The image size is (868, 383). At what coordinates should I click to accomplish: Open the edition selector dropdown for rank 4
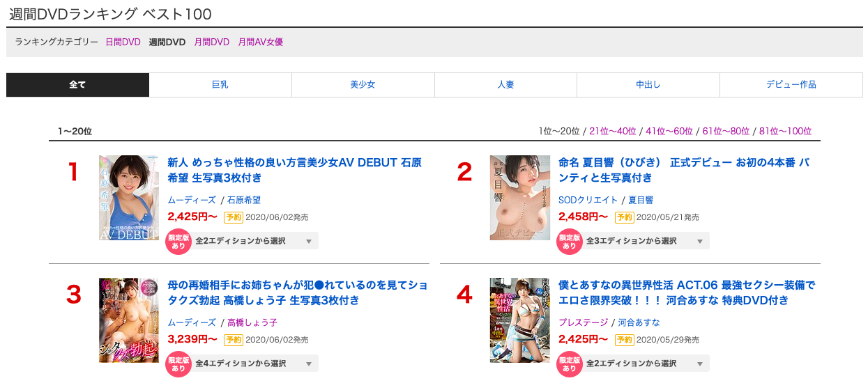point(646,364)
